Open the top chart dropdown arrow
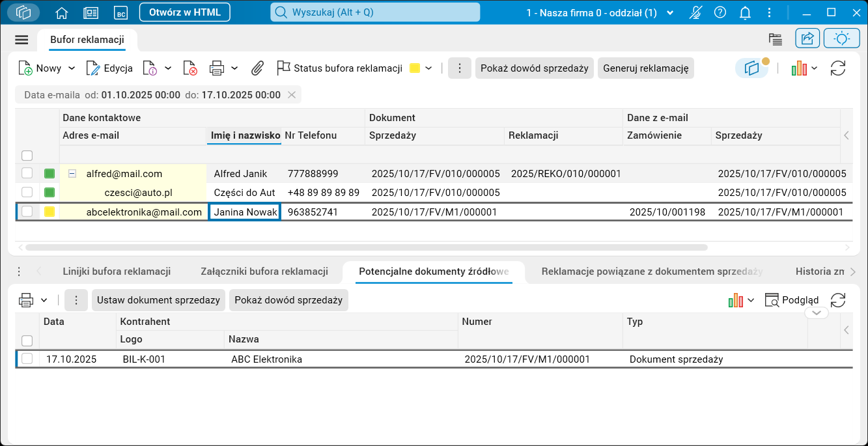 coord(815,68)
